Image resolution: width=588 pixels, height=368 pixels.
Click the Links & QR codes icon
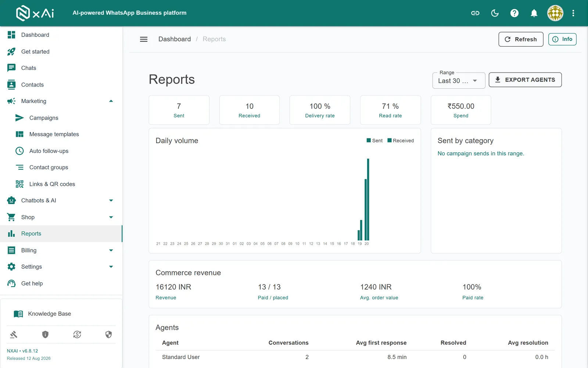(19, 184)
